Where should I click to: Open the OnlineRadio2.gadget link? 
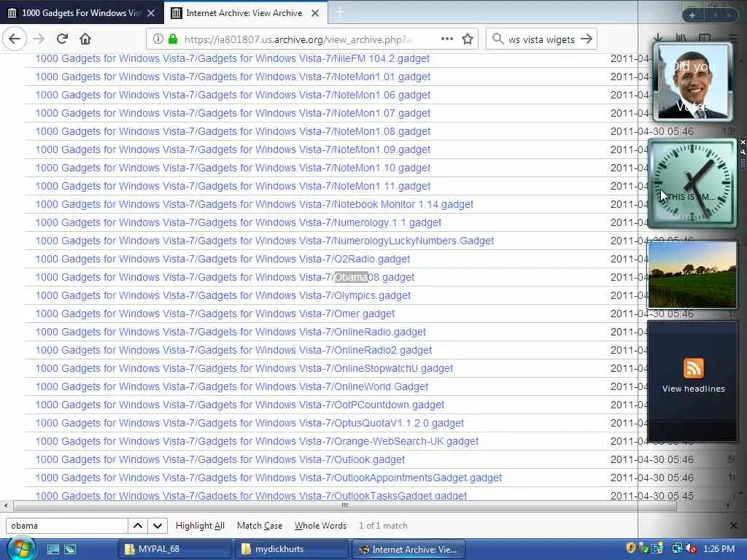[x=233, y=350]
